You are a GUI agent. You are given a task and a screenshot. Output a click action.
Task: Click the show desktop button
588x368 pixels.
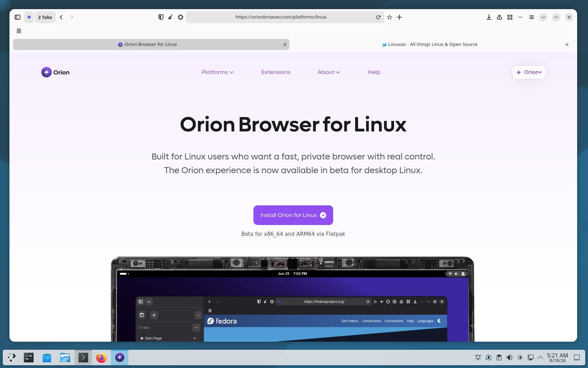[577, 357]
